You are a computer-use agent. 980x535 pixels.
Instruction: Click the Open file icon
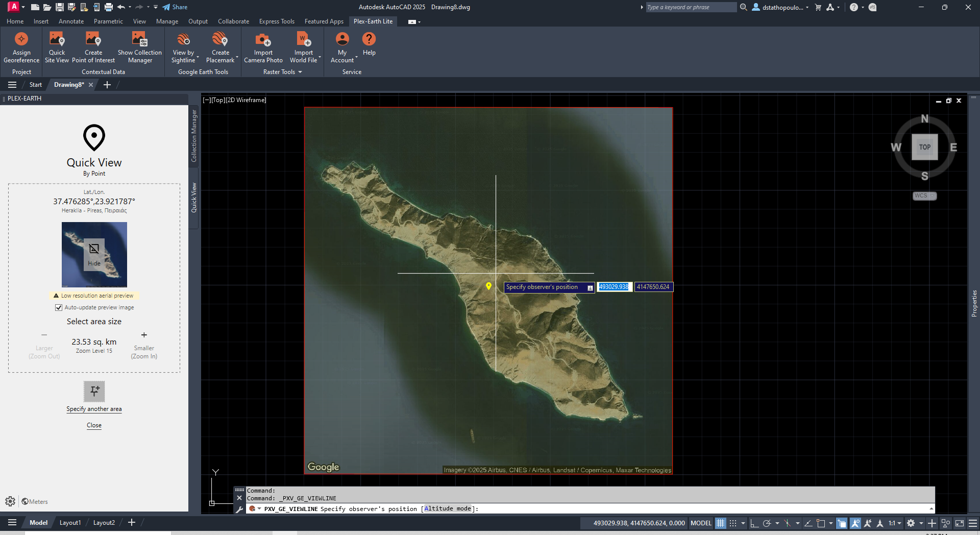pyautogui.click(x=47, y=7)
